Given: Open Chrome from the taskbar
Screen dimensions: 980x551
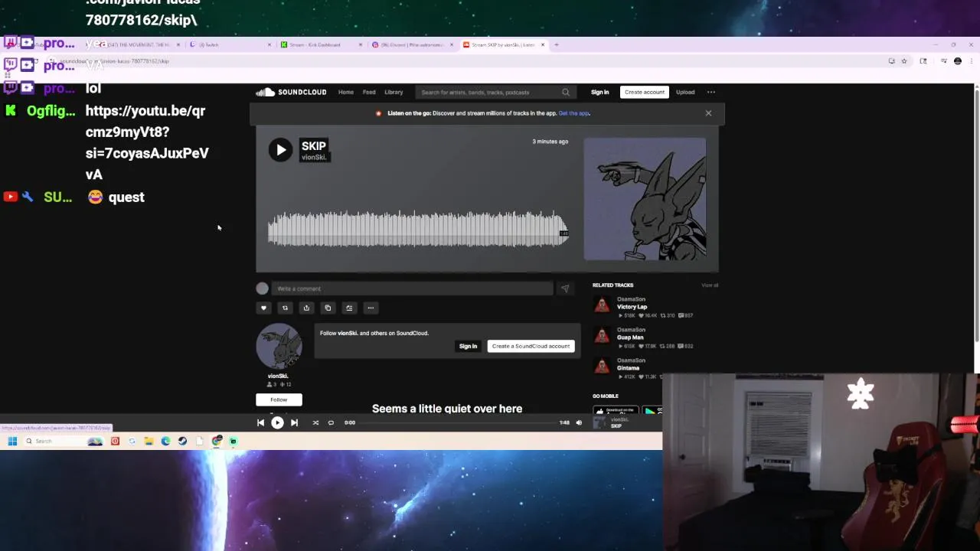Looking at the screenshot, I should [x=217, y=441].
